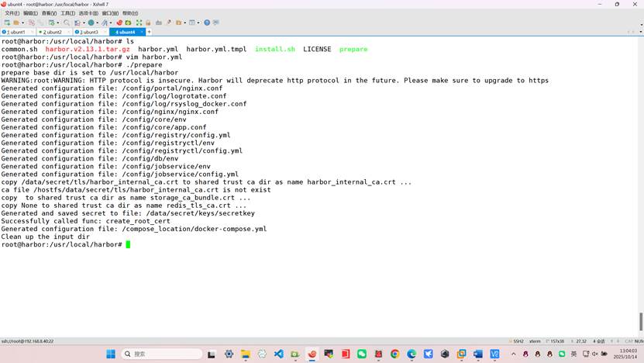Image resolution: width=644 pixels, height=363 pixels.
Task: Click the 157x38 terminal size indicator
Action: [557, 341]
